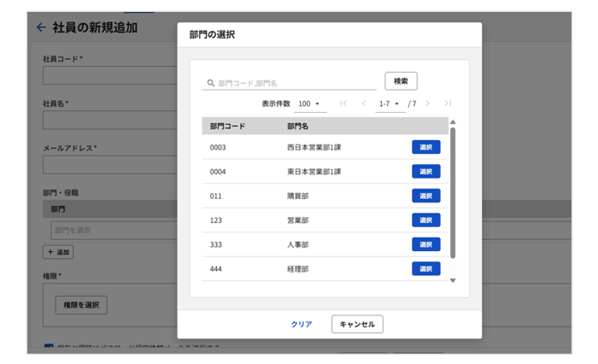Click the 社員コード input field
598x364 pixels.
(x=110, y=75)
